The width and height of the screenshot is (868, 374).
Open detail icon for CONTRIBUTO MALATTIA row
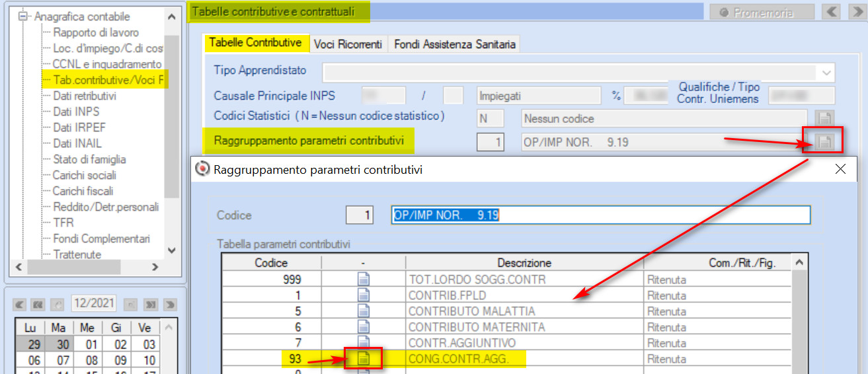(x=364, y=311)
